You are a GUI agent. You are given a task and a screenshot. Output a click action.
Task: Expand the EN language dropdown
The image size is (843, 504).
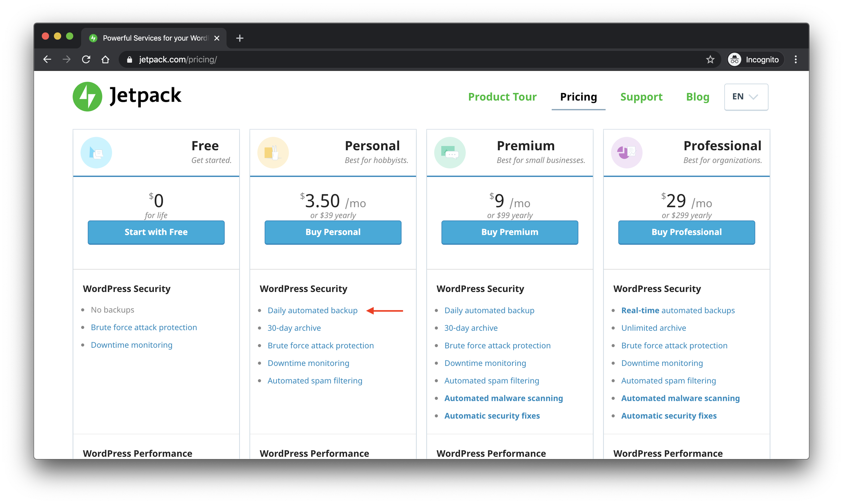pyautogui.click(x=746, y=97)
